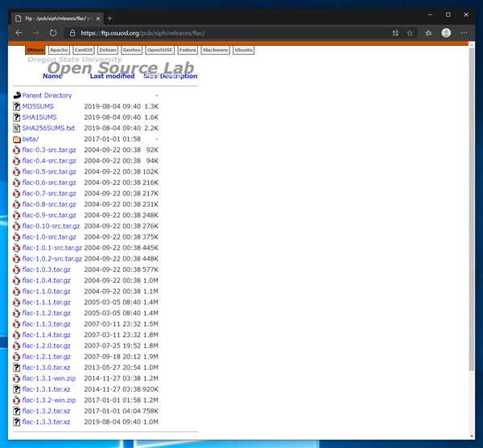Click the unknown file icon beside flac-1.3.3.tar.xz
The height and width of the screenshot is (448, 483).
(17, 421)
